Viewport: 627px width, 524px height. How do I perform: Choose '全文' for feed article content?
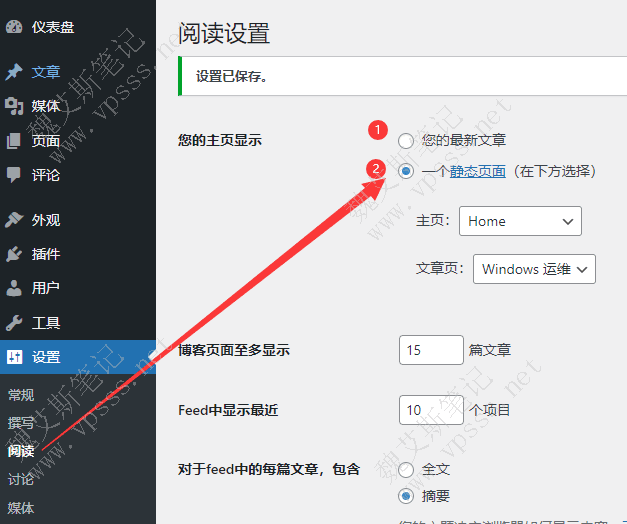pos(405,469)
